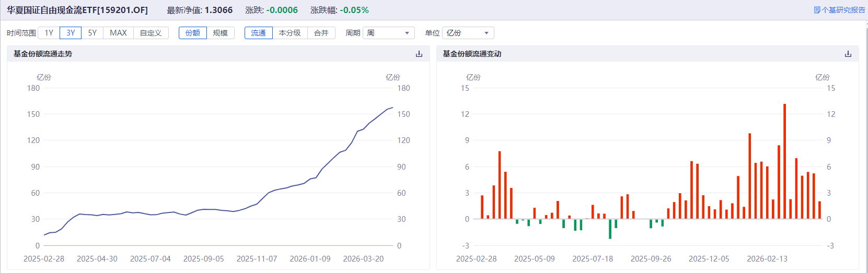Click the line chart endpoint near 2026-03-20

click(392, 108)
